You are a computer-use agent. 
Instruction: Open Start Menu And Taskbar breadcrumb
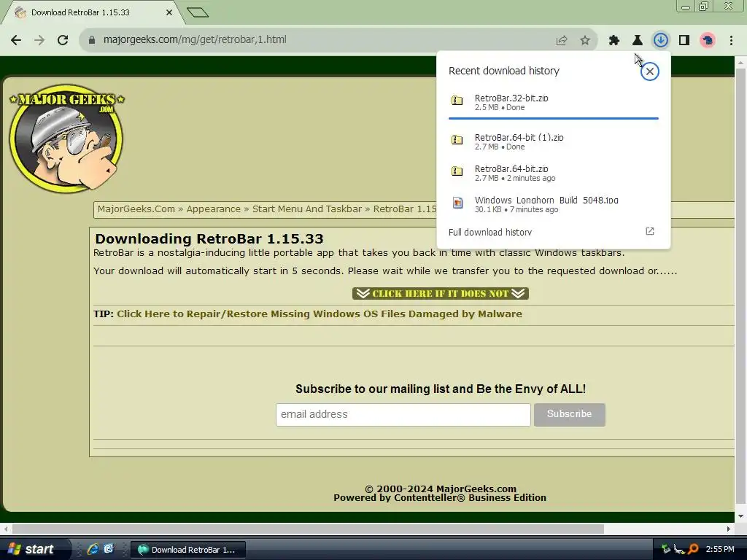[x=307, y=209]
